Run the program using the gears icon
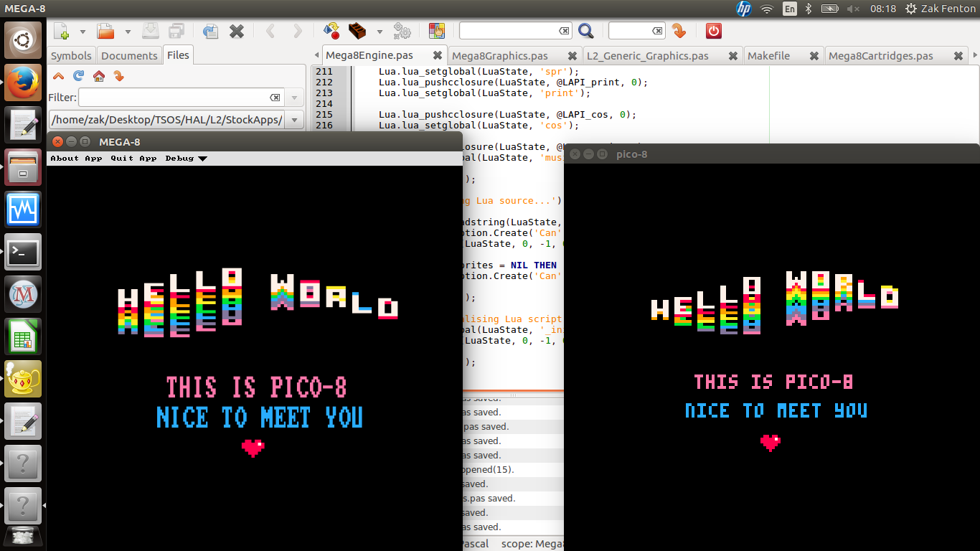Image resolution: width=980 pixels, height=551 pixels. point(402,31)
